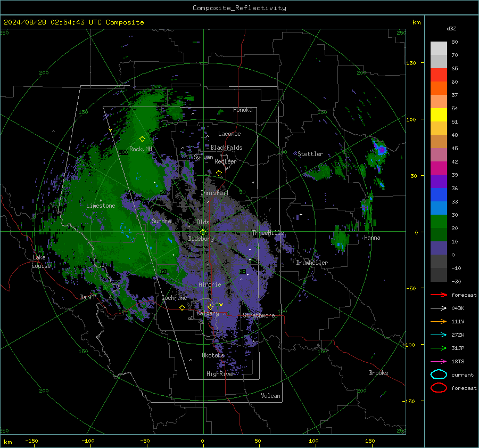This screenshot has height=448, width=479.
Task: Click the yellow diamond marker near RockyMH
Action: point(142,139)
